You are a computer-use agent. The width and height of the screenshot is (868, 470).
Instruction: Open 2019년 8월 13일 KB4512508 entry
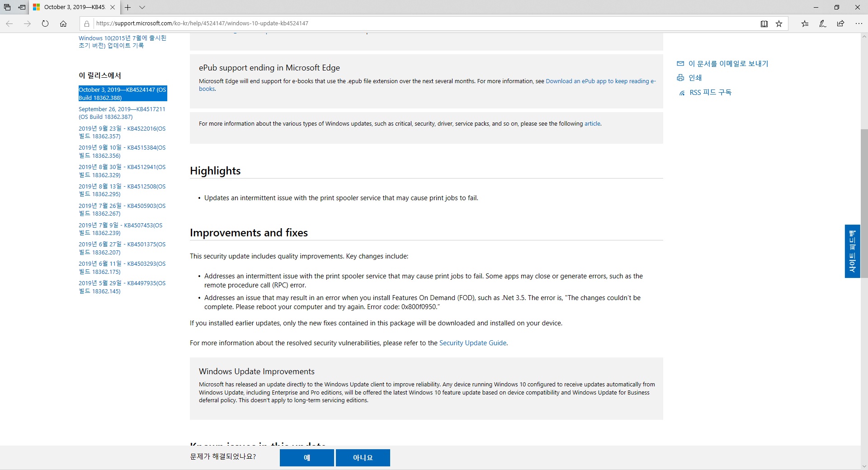122,190
